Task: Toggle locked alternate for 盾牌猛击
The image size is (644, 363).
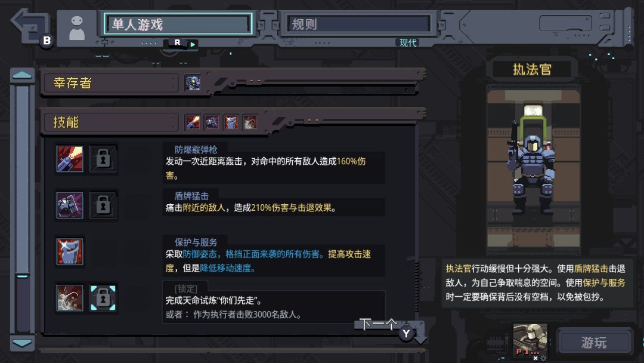Action: (103, 205)
